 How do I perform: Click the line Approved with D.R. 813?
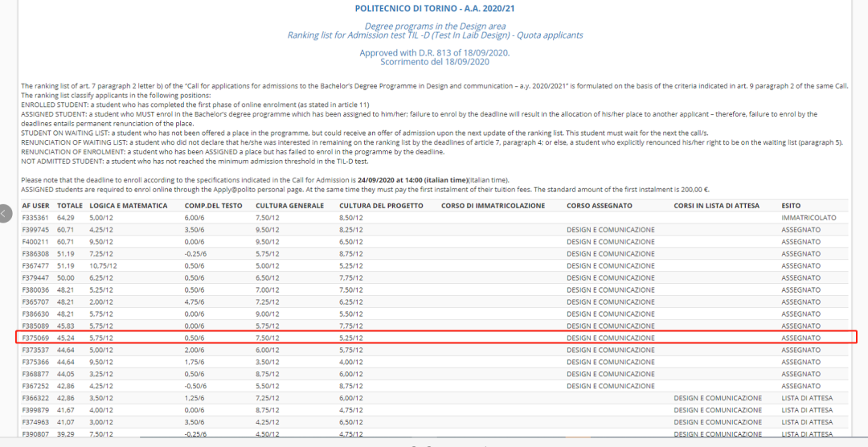click(x=435, y=53)
